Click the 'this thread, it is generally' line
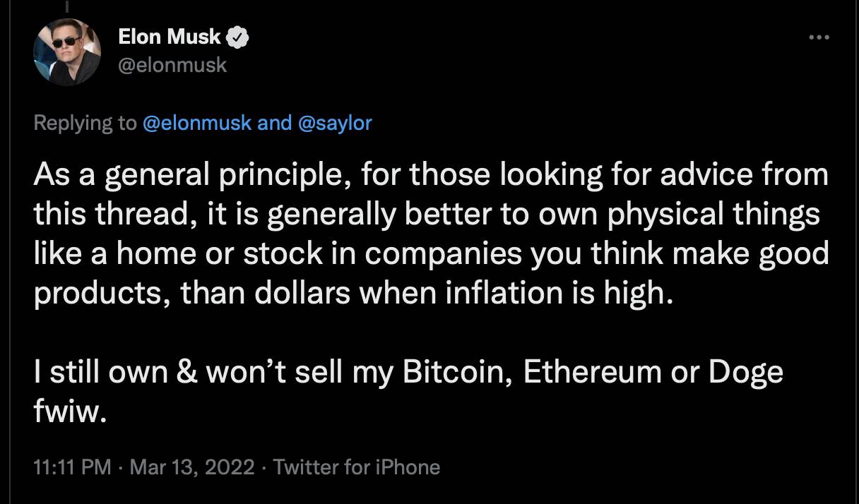The width and height of the screenshot is (859, 504). click(x=427, y=214)
